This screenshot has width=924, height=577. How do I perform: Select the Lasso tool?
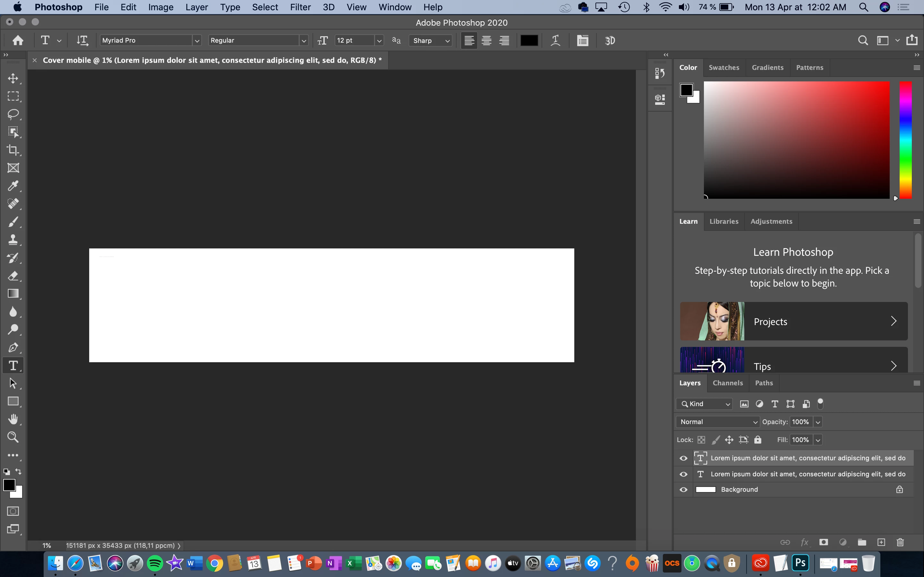coord(13,114)
